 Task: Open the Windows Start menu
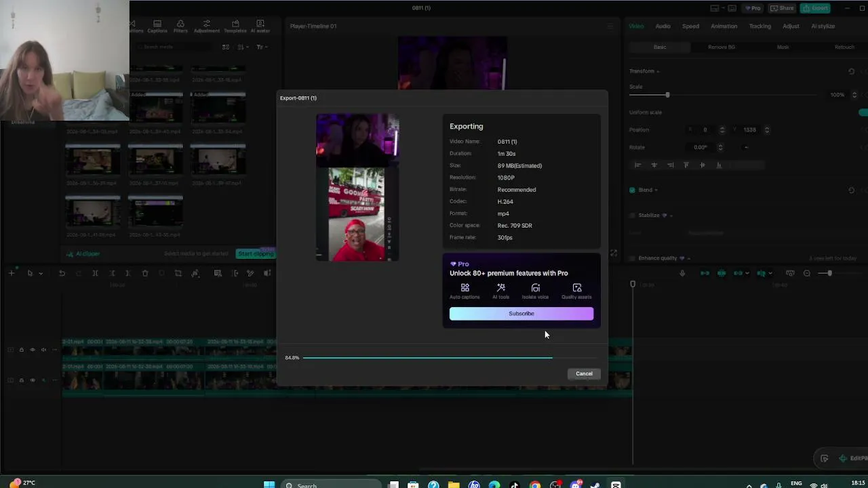pyautogui.click(x=269, y=485)
